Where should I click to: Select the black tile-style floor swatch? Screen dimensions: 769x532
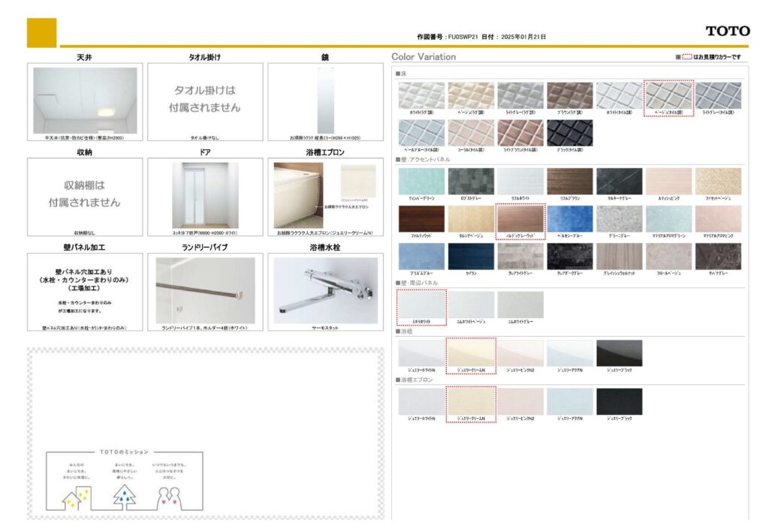[569, 133]
